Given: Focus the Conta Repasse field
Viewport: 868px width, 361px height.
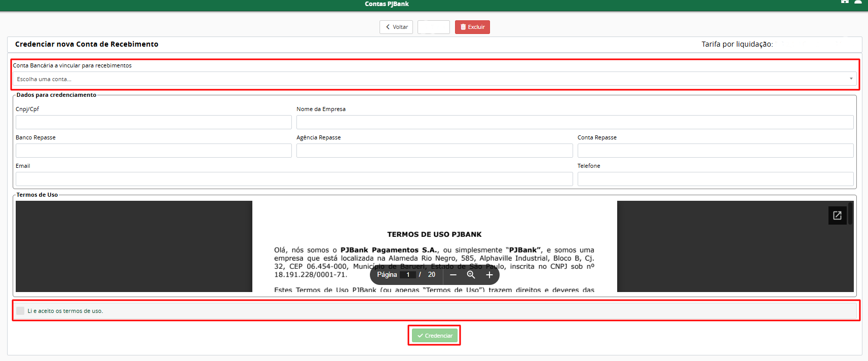Looking at the screenshot, I should click(715, 151).
